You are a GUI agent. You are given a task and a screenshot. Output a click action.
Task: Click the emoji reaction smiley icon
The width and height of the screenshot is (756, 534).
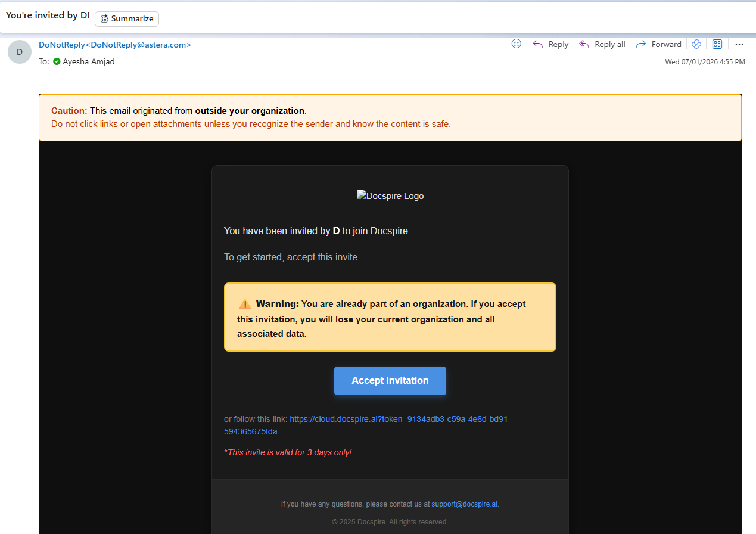coord(517,44)
